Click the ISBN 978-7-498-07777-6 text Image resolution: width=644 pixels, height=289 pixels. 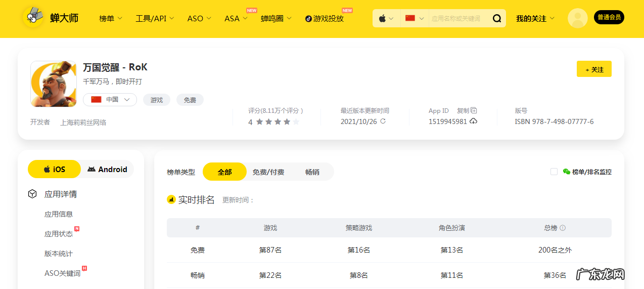tap(555, 121)
